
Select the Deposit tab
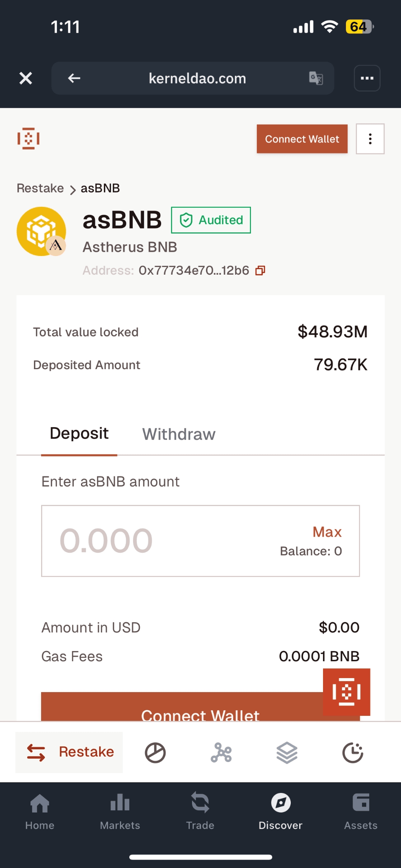tap(79, 434)
